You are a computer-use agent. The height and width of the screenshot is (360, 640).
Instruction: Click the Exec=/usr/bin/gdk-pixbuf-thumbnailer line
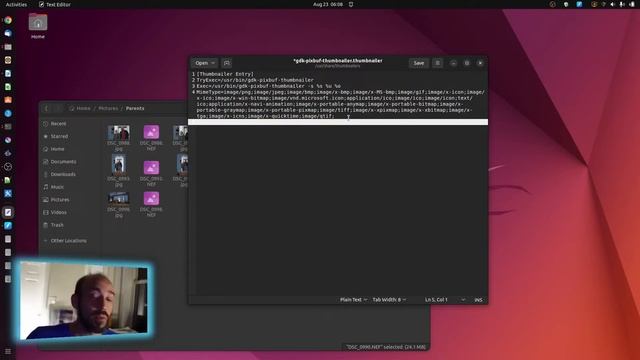pos(269,86)
